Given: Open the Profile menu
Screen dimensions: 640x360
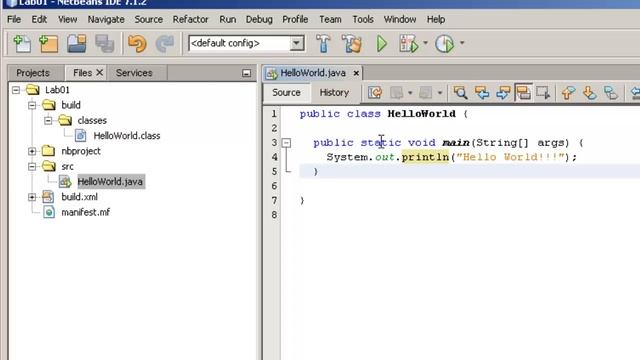Looking at the screenshot, I should point(295,19).
